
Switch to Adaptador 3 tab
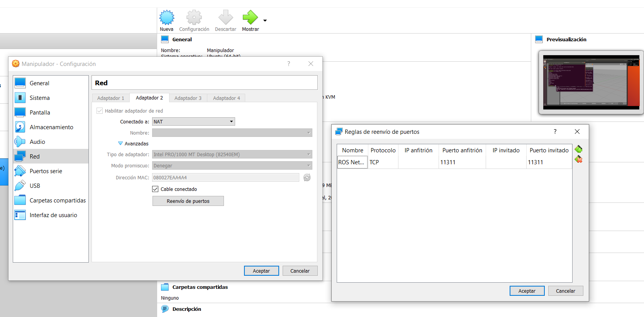coord(188,98)
